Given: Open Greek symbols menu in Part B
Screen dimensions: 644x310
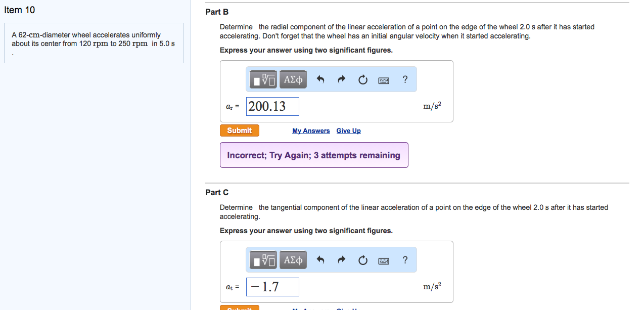Looking at the screenshot, I should coord(293,79).
